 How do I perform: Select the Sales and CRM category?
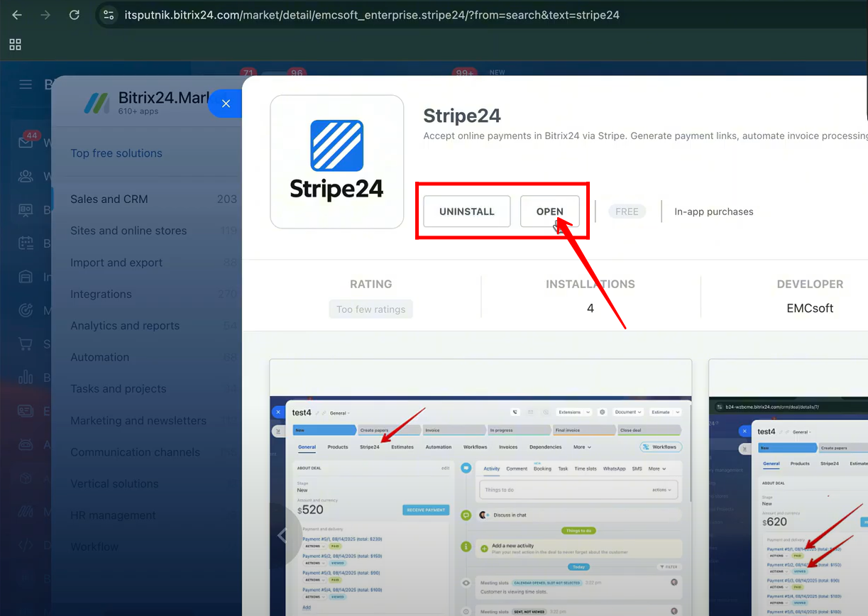[x=109, y=199]
